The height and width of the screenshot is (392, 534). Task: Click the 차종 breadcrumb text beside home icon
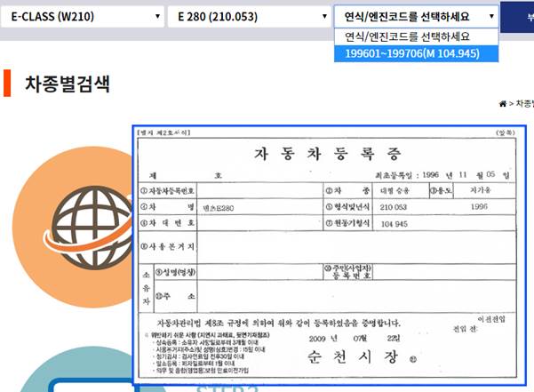(524, 105)
